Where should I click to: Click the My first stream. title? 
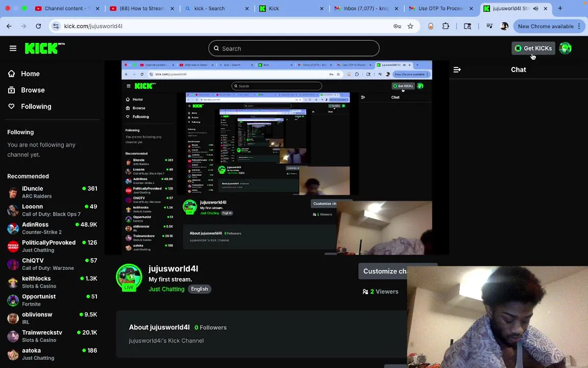coord(170,280)
